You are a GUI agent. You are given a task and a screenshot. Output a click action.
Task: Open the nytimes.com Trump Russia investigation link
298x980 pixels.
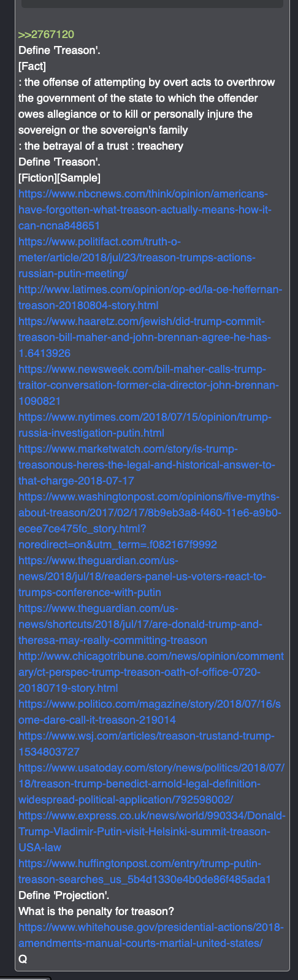(145, 425)
